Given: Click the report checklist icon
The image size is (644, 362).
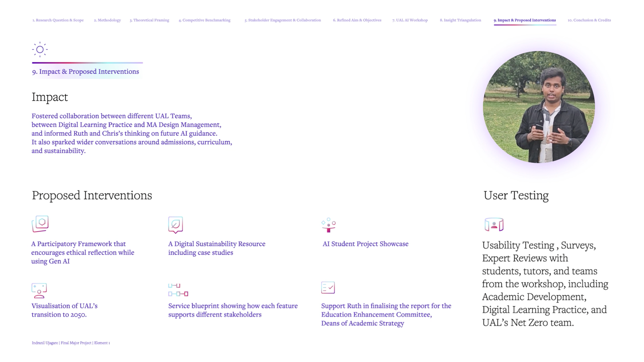Looking at the screenshot, I should point(328,288).
